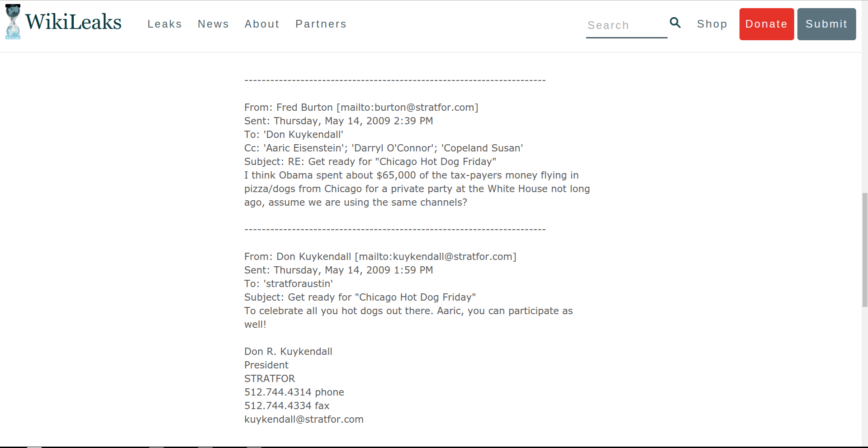Click the search magnifier icon
The image size is (868, 448).
point(675,23)
